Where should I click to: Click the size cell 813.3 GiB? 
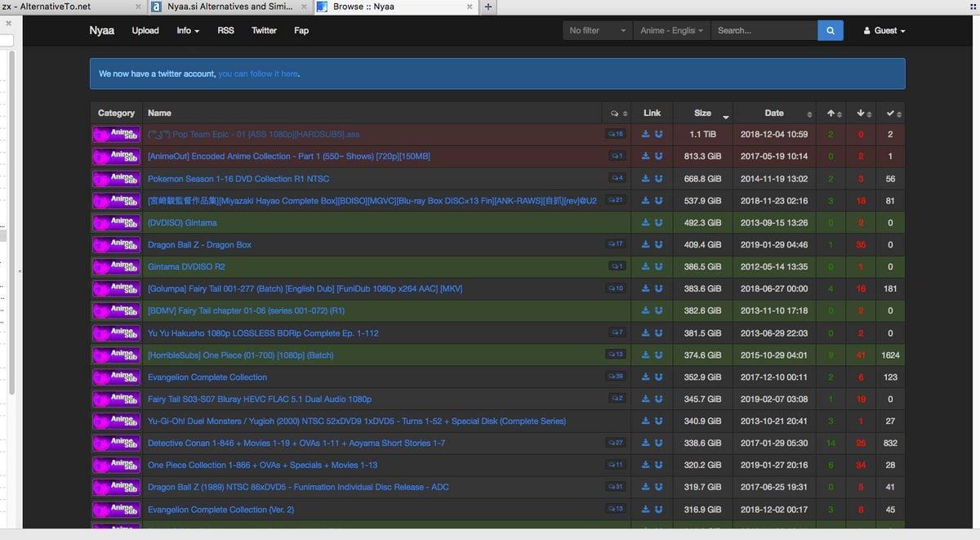pyautogui.click(x=702, y=156)
